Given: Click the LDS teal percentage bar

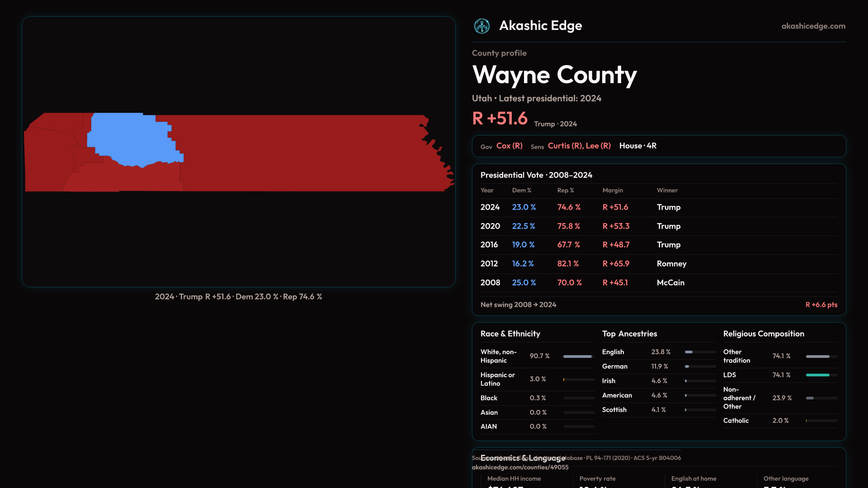Looking at the screenshot, I should 817,375.
